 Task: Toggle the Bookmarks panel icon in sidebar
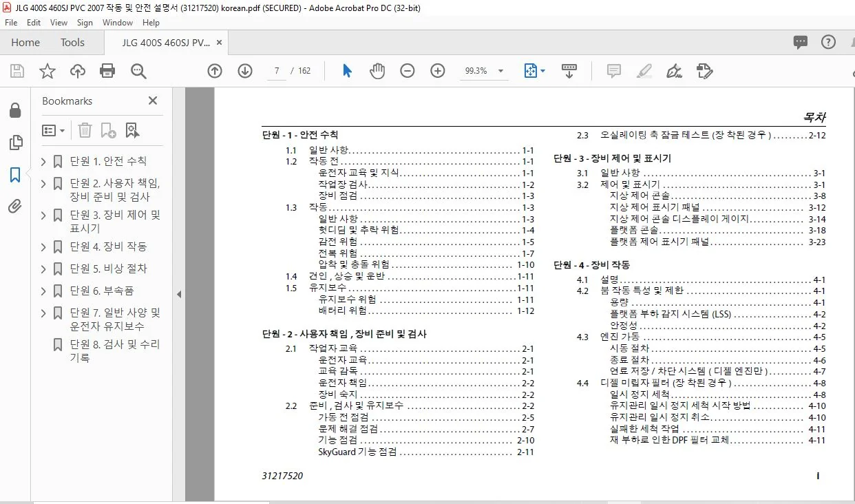pos(14,175)
